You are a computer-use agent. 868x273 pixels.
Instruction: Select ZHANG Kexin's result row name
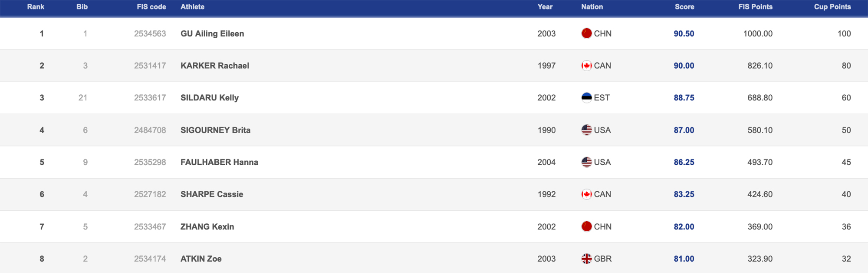coord(207,226)
